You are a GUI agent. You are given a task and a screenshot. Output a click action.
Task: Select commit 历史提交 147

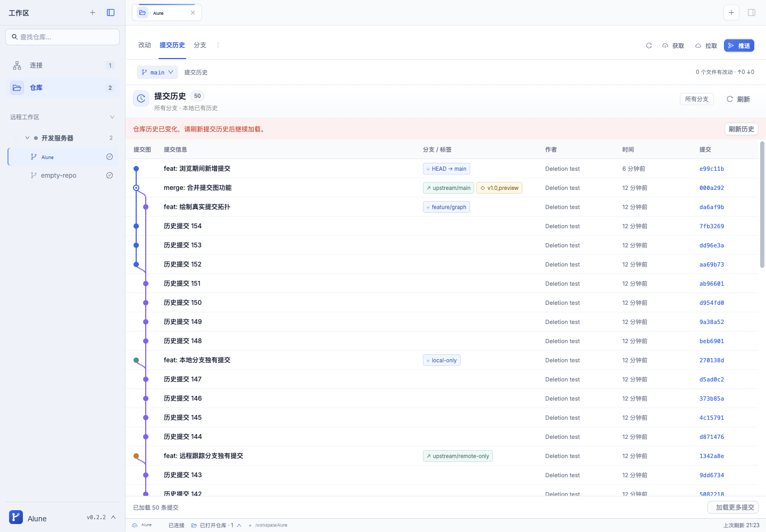point(442,379)
